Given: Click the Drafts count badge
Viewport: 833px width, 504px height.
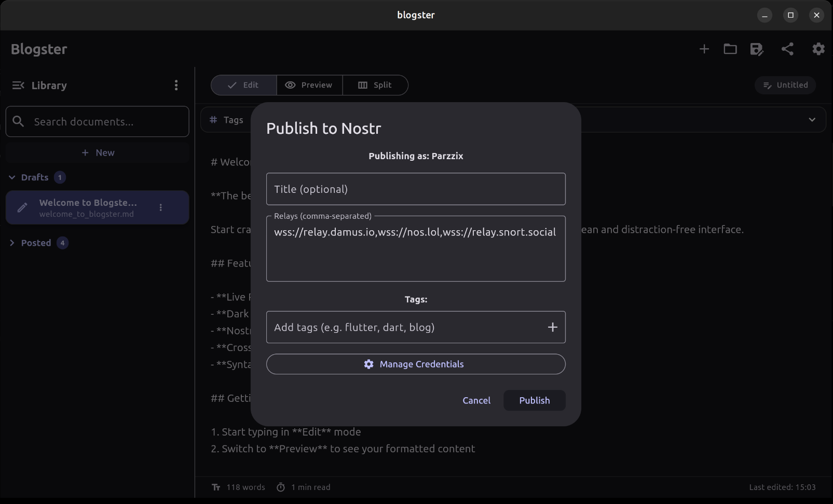Looking at the screenshot, I should 60,177.
